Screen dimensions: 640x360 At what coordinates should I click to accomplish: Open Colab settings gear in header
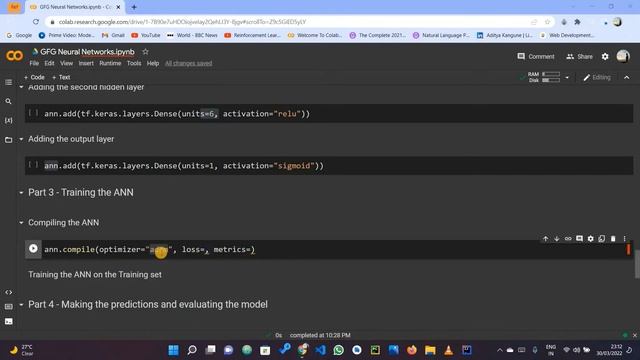(x=605, y=56)
